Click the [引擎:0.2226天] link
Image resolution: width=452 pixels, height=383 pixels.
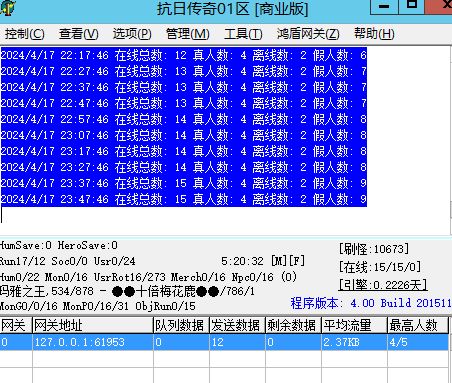(x=383, y=285)
